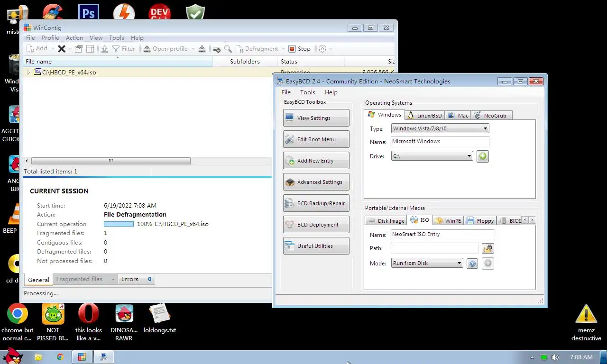Click the Stop button in WinContig toolbar
The image size is (607, 364).
300,49
